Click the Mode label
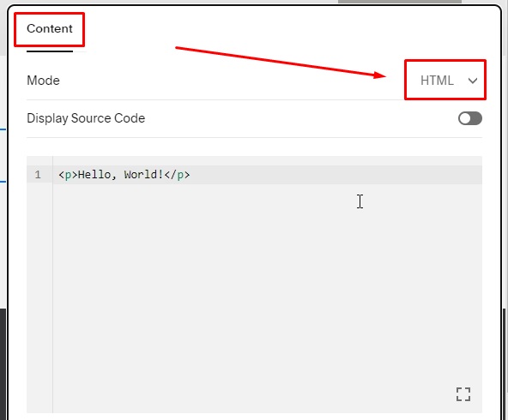 tap(44, 81)
